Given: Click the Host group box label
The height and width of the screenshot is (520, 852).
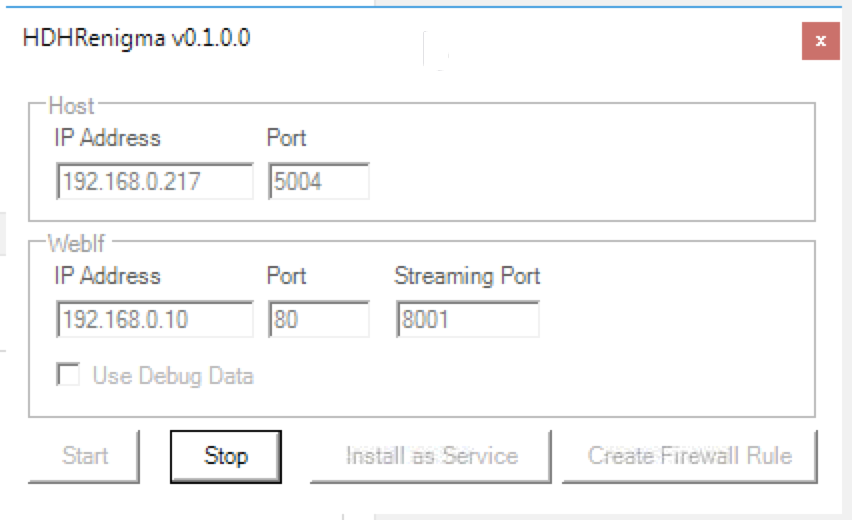Looking at the screenshot, I should tap(71, 105).
